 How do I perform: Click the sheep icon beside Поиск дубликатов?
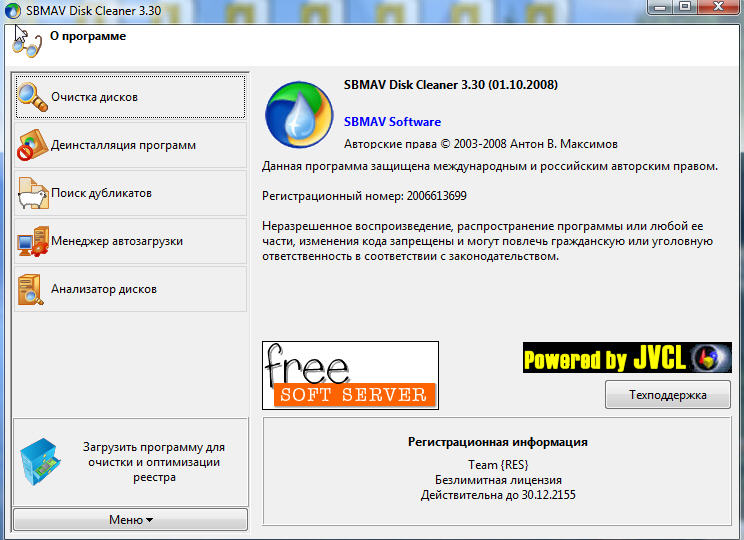[x=33, y=193]
